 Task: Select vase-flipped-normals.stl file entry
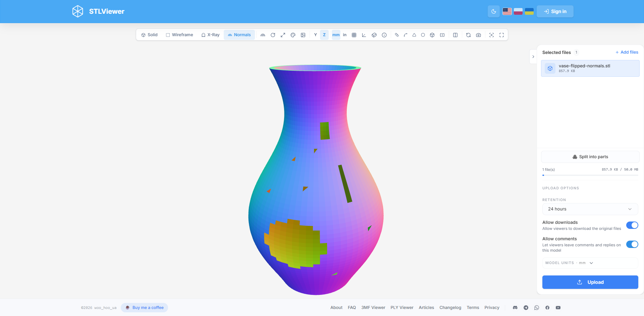pyautogui.click(x=590, y=68)
